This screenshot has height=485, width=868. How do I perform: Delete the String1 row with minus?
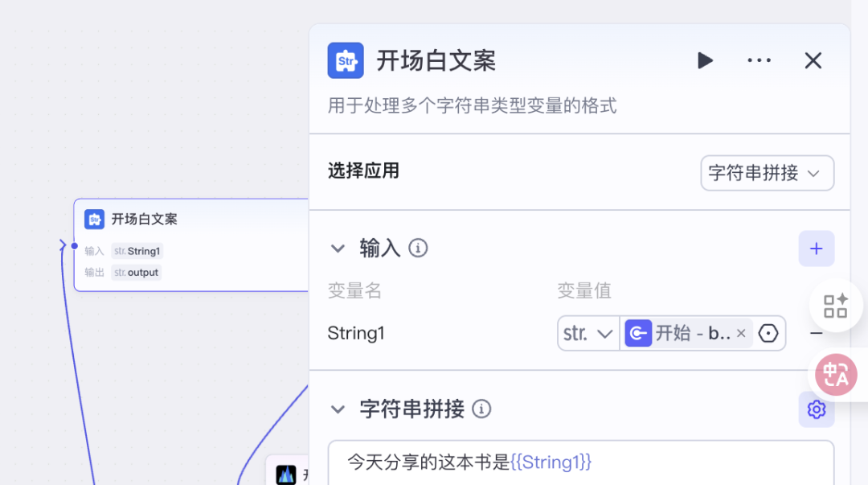pyautogui.click(x=816, y=333)
